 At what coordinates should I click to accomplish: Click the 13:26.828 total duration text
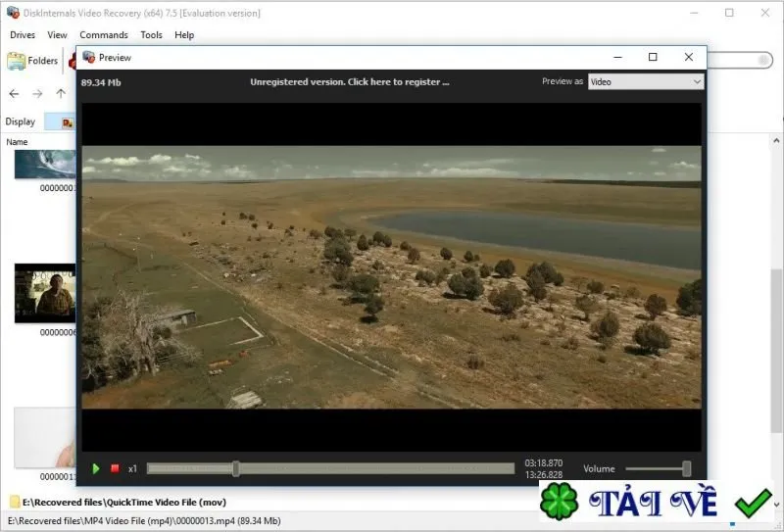(x=544, y=474)
